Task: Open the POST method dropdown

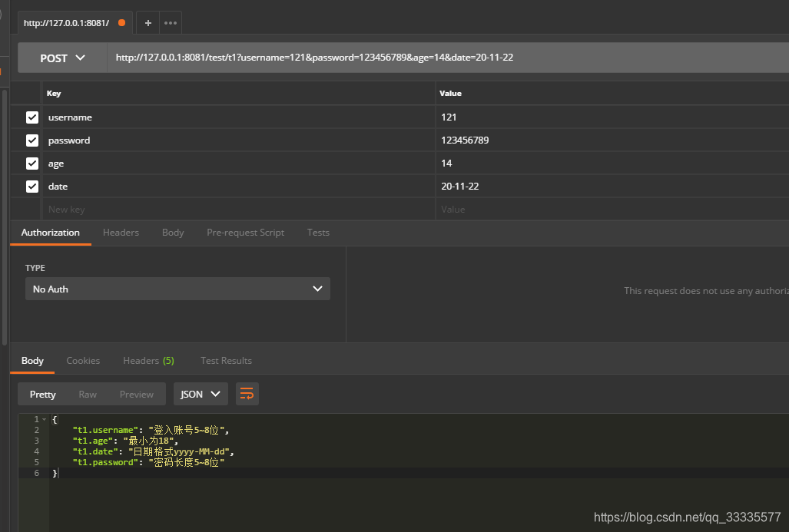Action: pos(61,57)
